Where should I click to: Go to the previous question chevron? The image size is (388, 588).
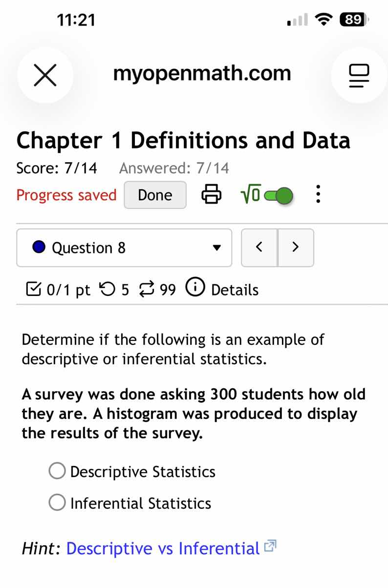(x=259, y=248)
